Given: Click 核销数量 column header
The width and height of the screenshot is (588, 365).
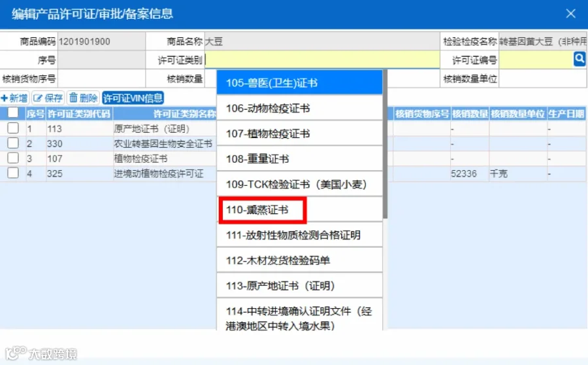Looking at the screenshot, I should pos(470,114).
